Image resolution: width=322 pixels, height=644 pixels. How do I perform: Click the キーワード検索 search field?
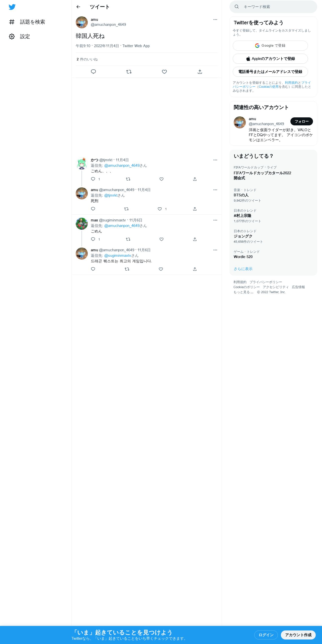(x=273, y=7)
